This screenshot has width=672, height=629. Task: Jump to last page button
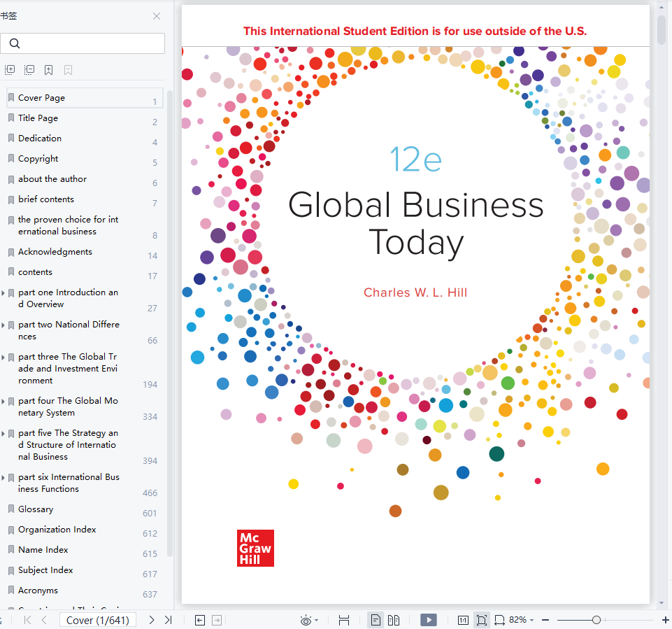[168, 620]
